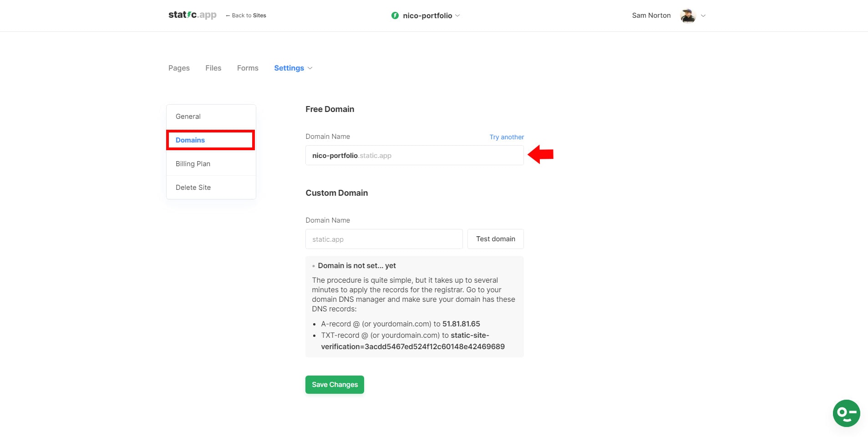
Task: Click the Try another link
Action: [x=506, y=137]
